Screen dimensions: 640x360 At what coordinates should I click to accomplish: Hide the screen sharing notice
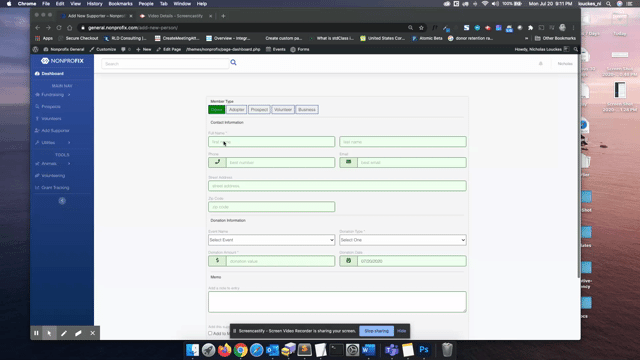click(402, 331)
